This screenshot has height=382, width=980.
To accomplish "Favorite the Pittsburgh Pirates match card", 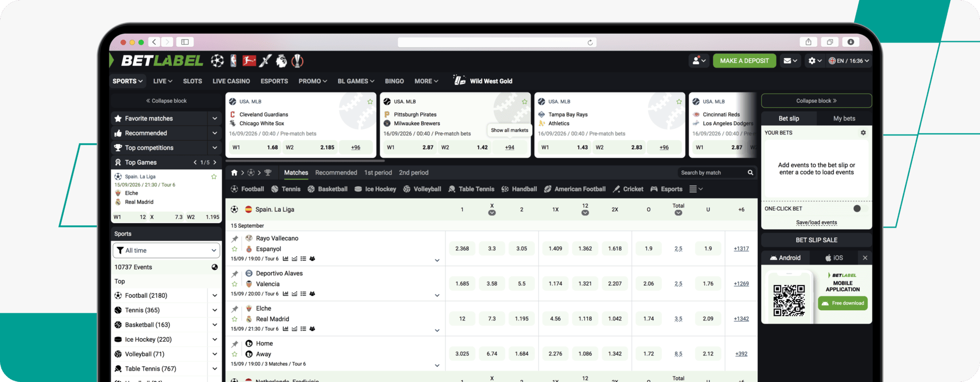I will click(x=525, y=102).
